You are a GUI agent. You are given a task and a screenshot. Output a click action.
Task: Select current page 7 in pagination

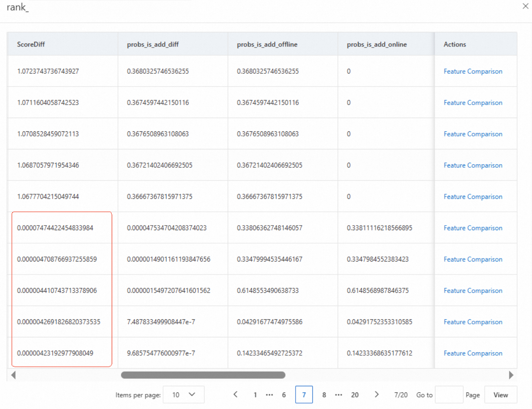304,395
